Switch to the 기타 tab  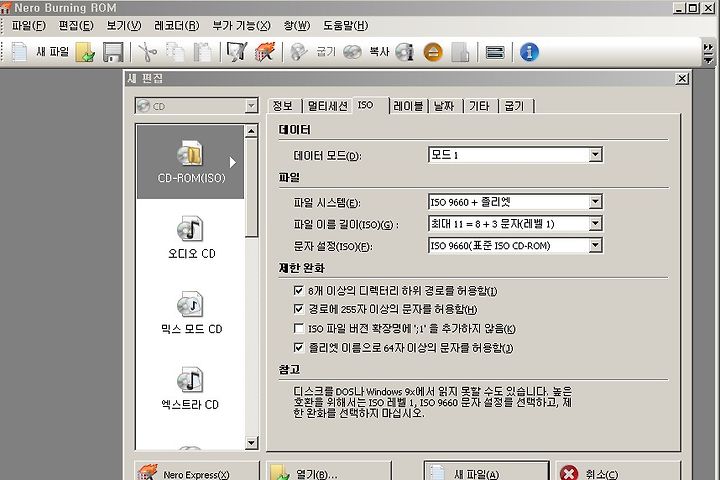(x=480, y=106)
